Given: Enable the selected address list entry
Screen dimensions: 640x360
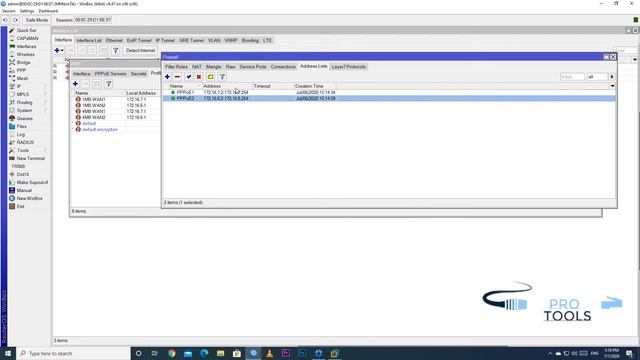Looking at the screenshot, I should click(189, 77).
